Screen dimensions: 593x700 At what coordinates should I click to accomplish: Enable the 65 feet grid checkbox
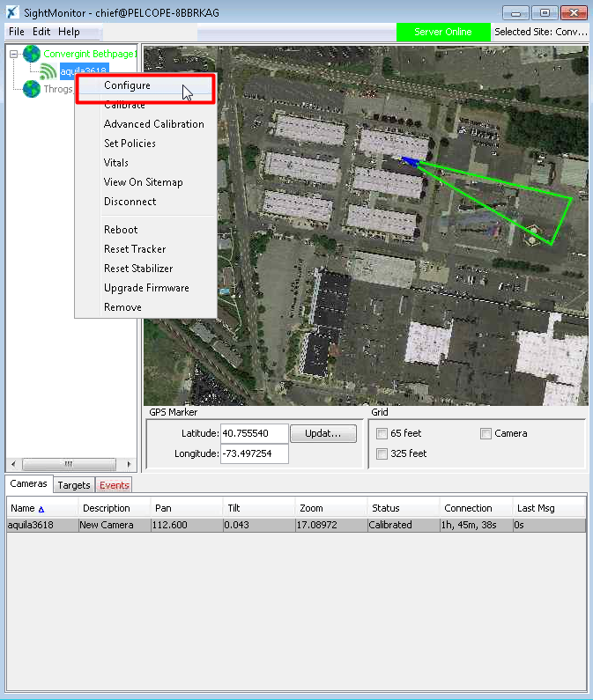[x=382, y=433]
